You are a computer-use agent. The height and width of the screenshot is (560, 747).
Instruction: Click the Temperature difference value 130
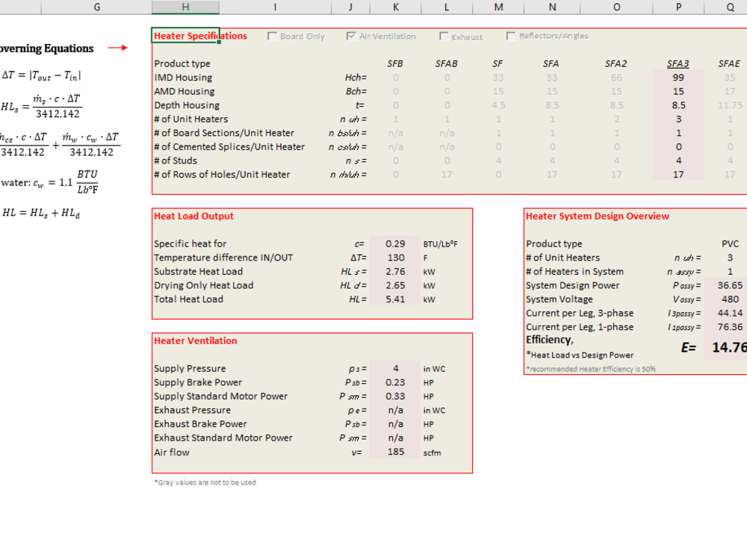click(x=395, y=257)
